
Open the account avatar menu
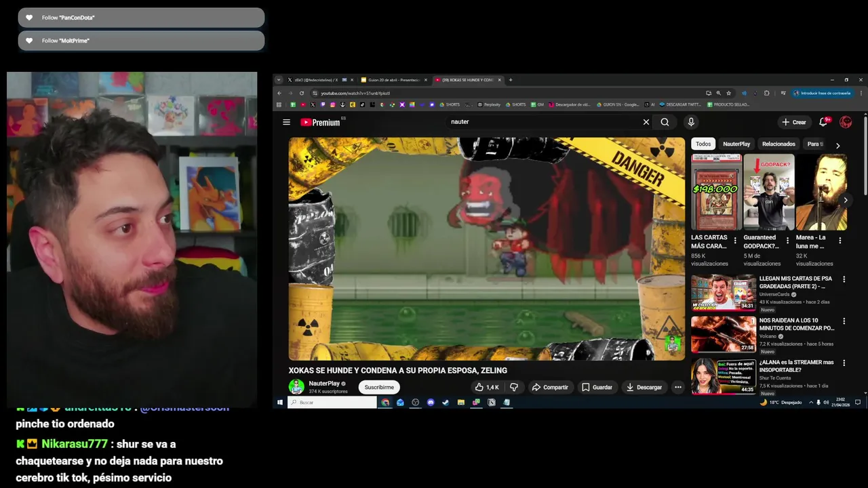click(x=846, y=122)
